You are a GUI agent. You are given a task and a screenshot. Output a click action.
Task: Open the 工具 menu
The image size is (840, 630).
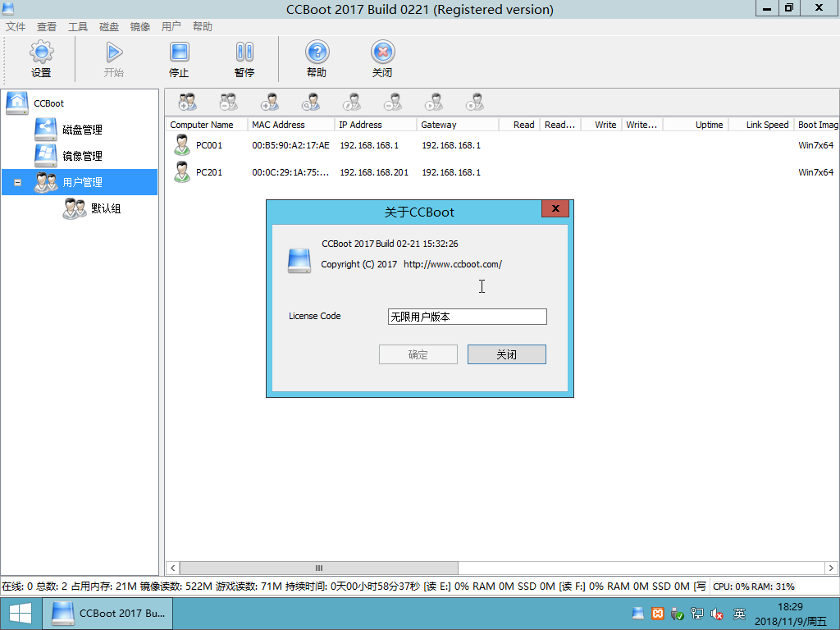coord(78,26)
